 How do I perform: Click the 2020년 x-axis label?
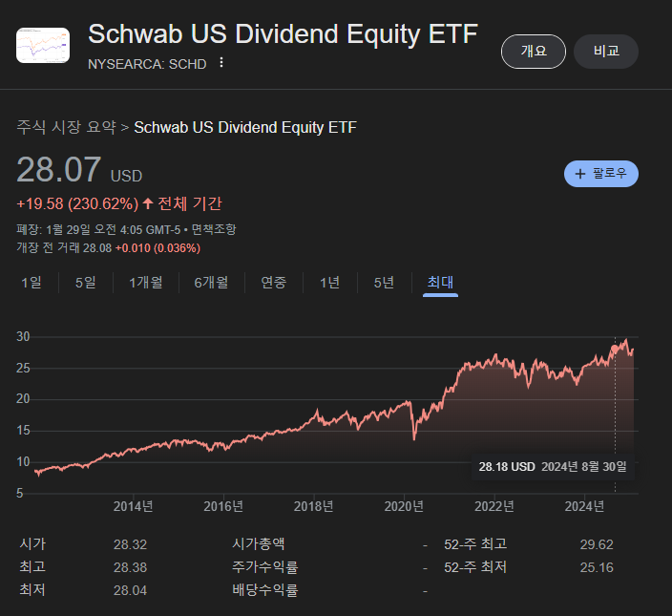click(404, 506)
